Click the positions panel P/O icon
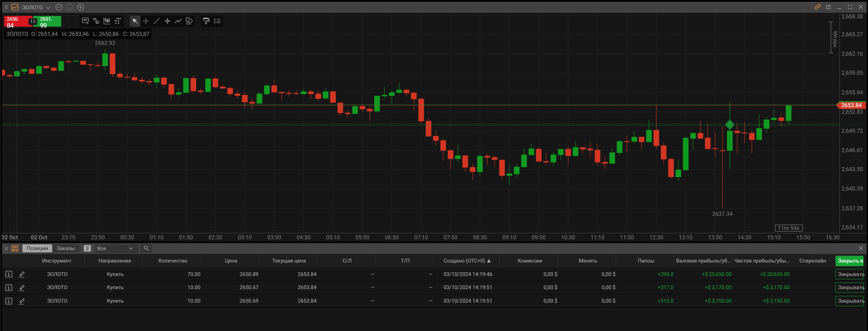This screenshot has height=331, width=868. coord(15,248)
